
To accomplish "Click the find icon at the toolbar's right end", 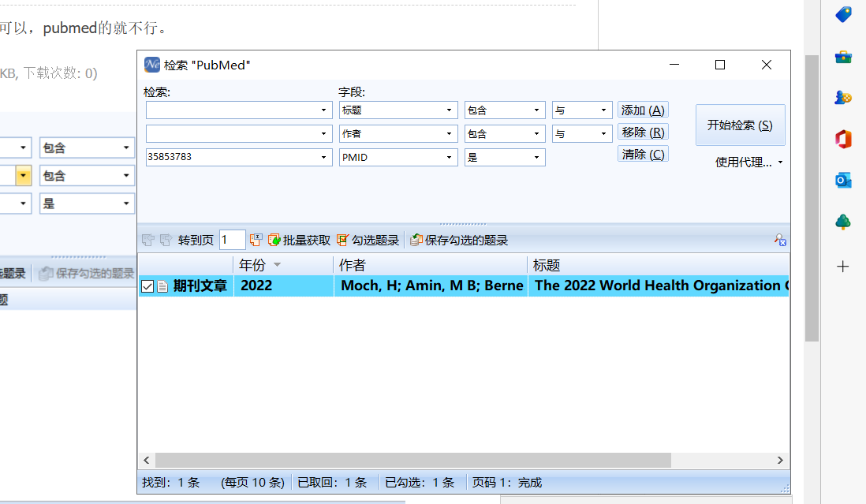I will 780,240.
